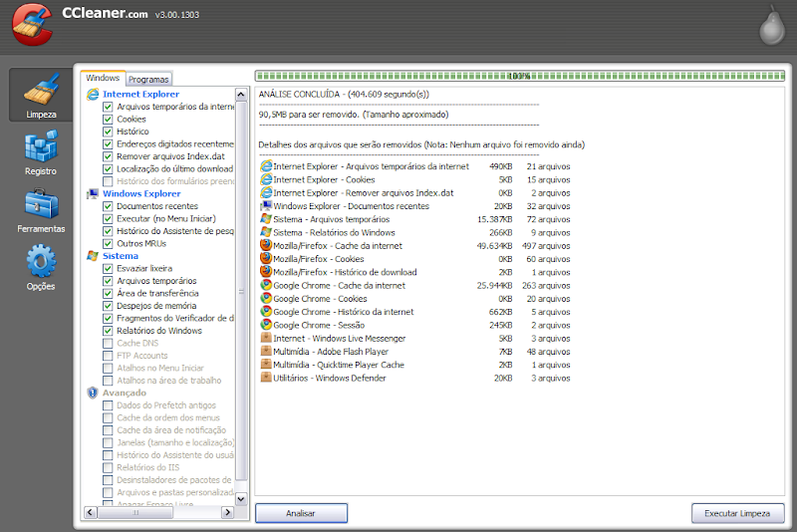Click 'ANÁLISE CONCLUÍDA' status line
This screenshot has height=532, width=797.
click(344, 95)
